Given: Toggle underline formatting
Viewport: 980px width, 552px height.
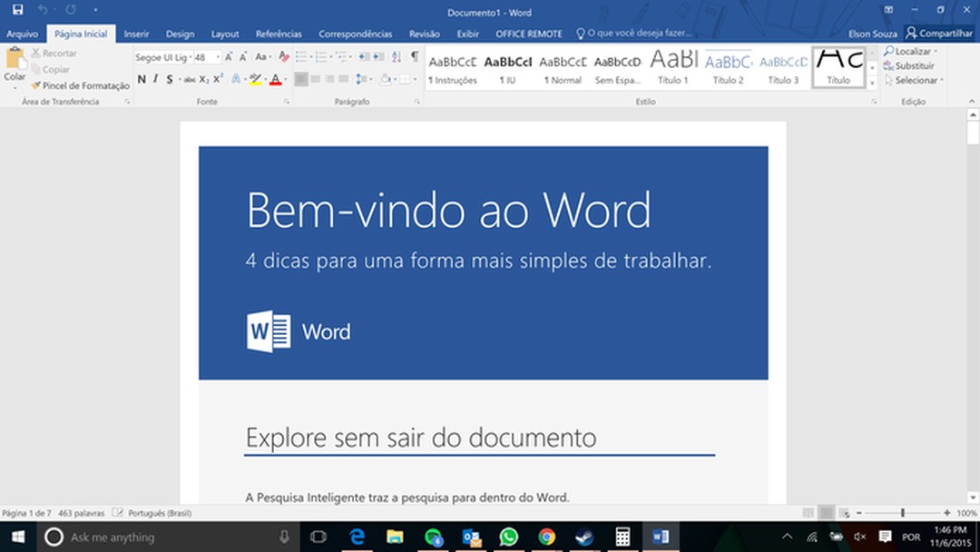Looking at the screenshot, I should [x=169, y=78].
